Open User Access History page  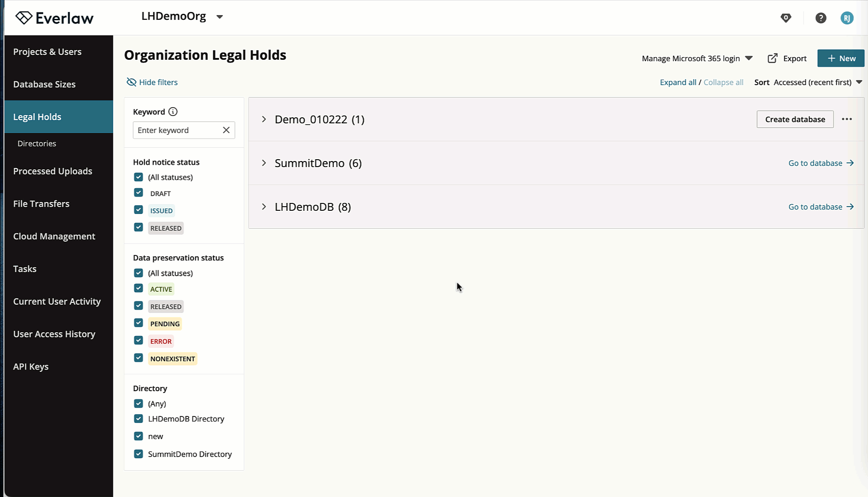[x=58, y=334]
